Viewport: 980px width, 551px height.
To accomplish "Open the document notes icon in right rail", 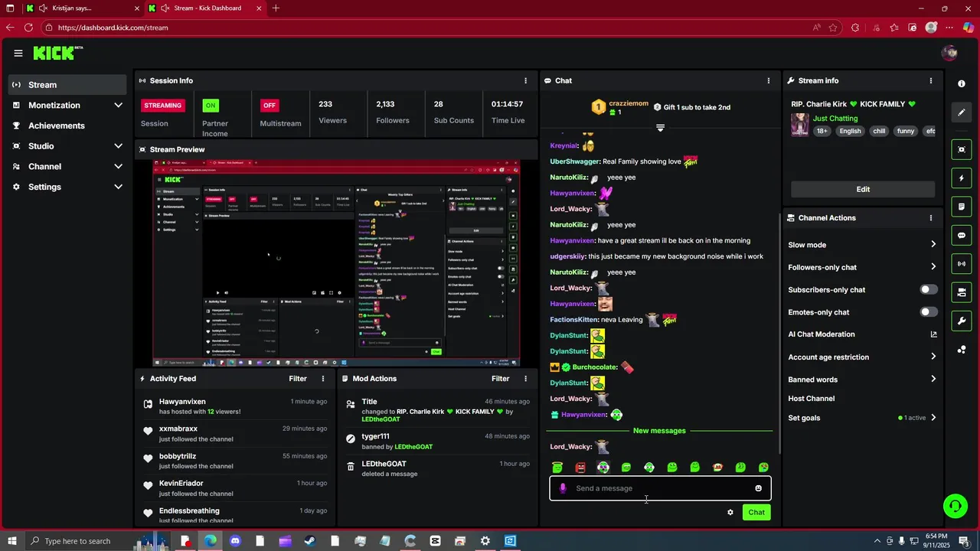I will 962,207.
